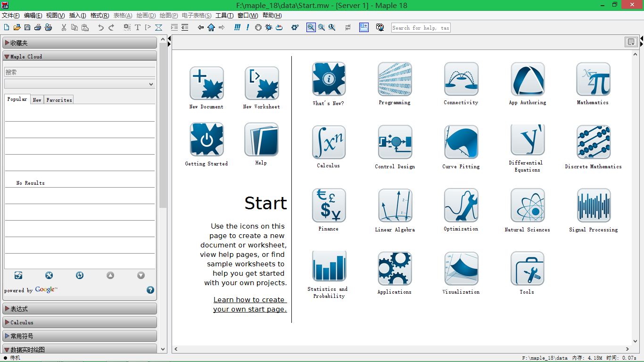Open the 插入(I) menu
This screenshot has width=644, height=362.
tap(78, 16)
